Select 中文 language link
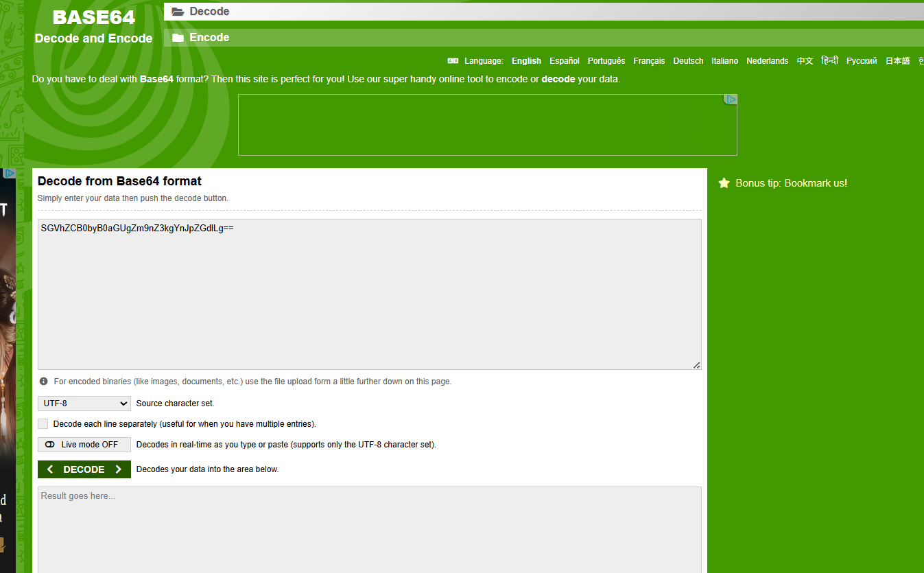 pos(805,61)
